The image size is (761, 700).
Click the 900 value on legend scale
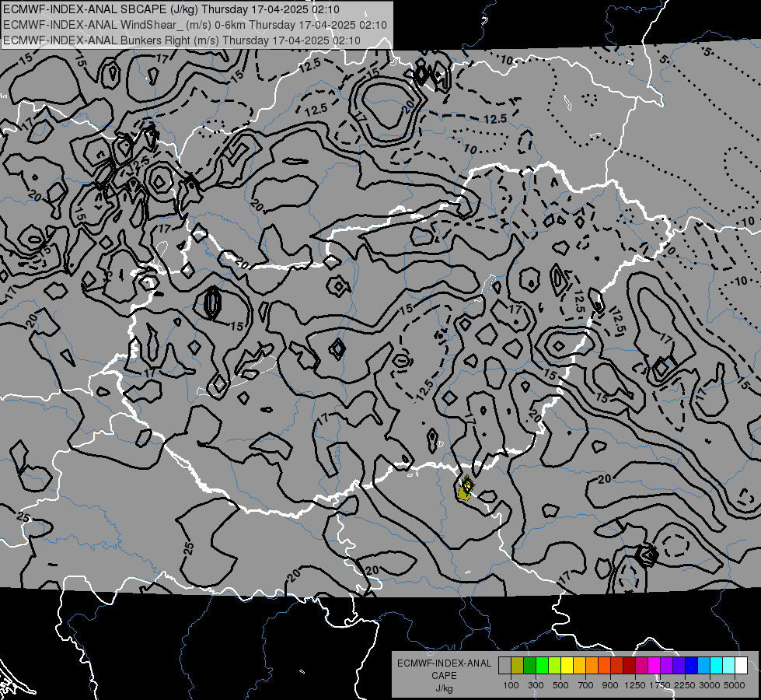[610, 685]
